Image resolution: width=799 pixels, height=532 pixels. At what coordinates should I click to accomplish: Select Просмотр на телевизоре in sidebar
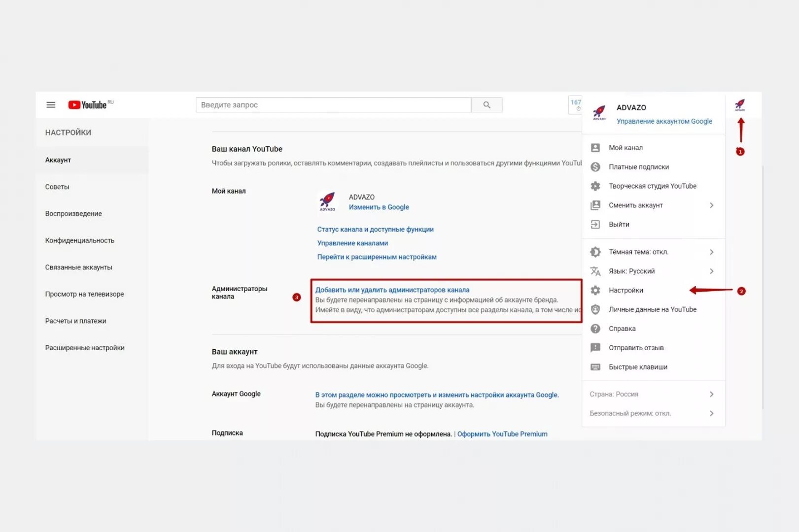92,294
